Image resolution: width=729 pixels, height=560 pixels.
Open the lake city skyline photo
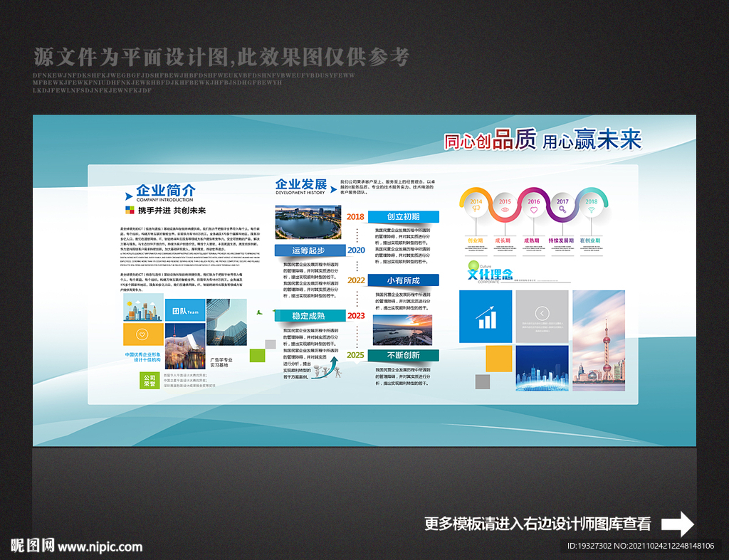pyautogui.click(x=308, y=223)
